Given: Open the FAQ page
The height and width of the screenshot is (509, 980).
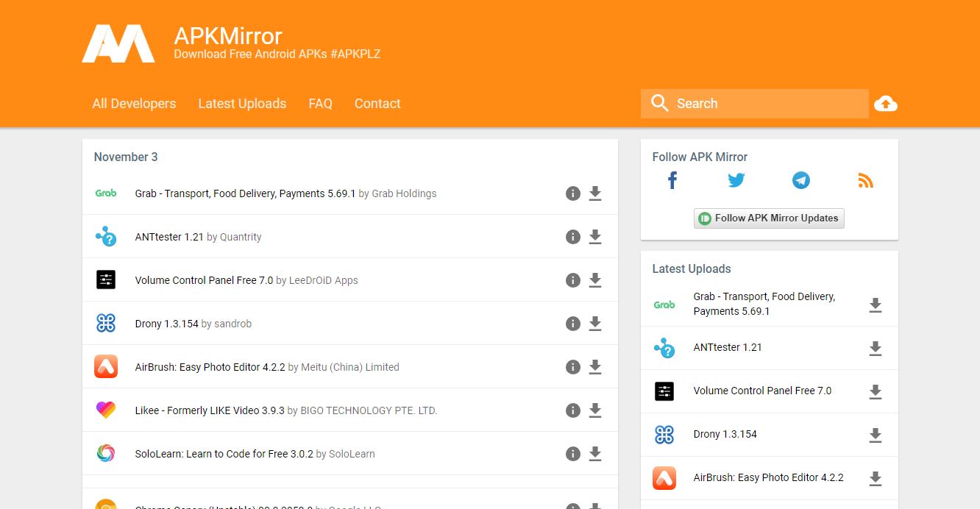Looking at the screenshot, I should pyautogui.click(x=320, y=104).
